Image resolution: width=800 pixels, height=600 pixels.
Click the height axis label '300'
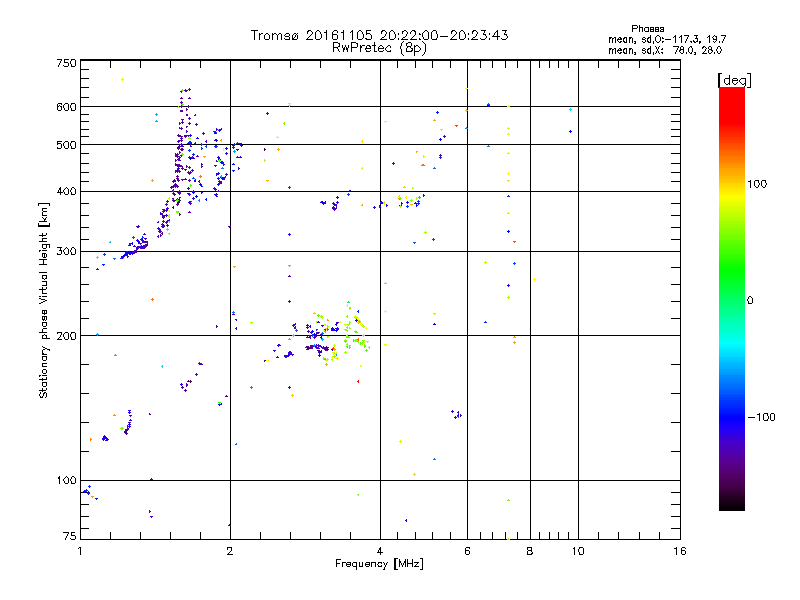point(66,252)
